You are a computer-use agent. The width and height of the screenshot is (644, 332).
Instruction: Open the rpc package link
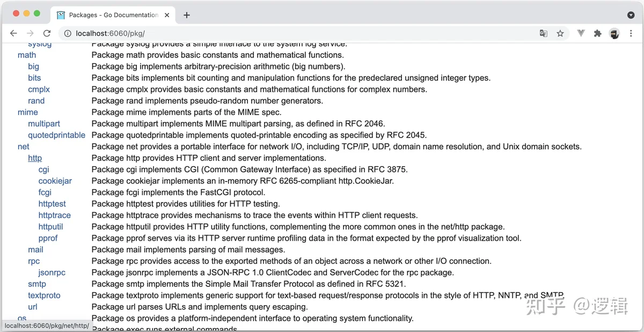pos(34,261)
